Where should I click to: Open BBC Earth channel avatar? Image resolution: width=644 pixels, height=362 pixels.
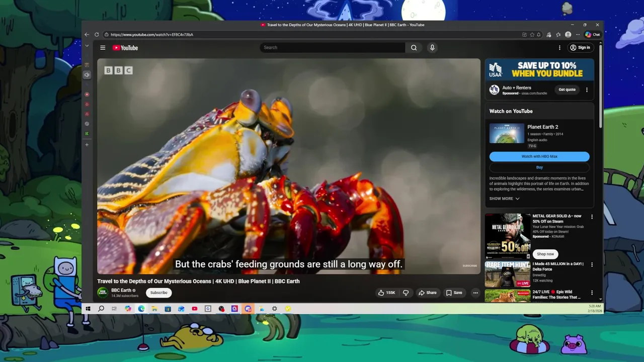point(103,293)
